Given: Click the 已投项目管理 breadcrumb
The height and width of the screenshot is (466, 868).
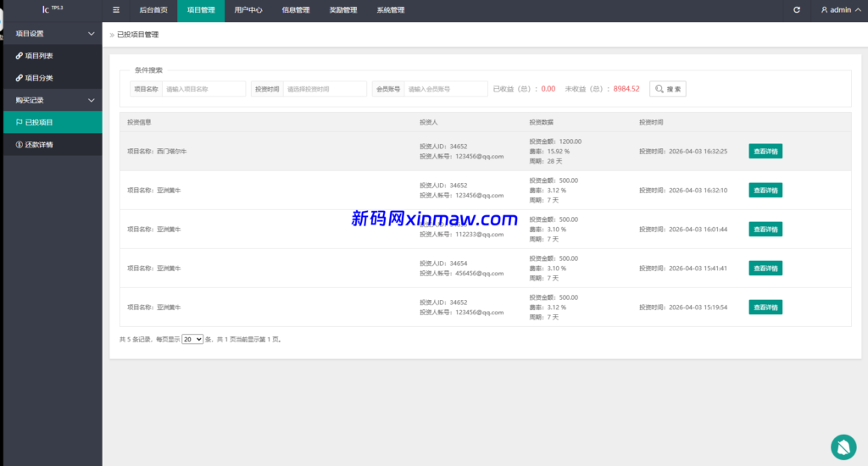Looking at the screenshot, I should [138, 34].
